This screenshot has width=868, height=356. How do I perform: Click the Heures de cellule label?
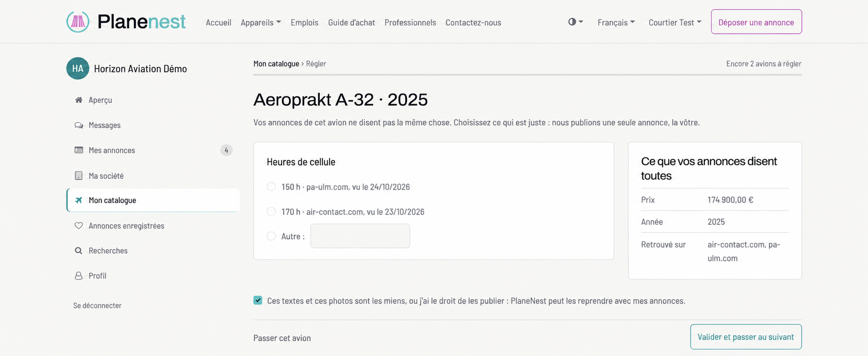click(x=301, y=162)
